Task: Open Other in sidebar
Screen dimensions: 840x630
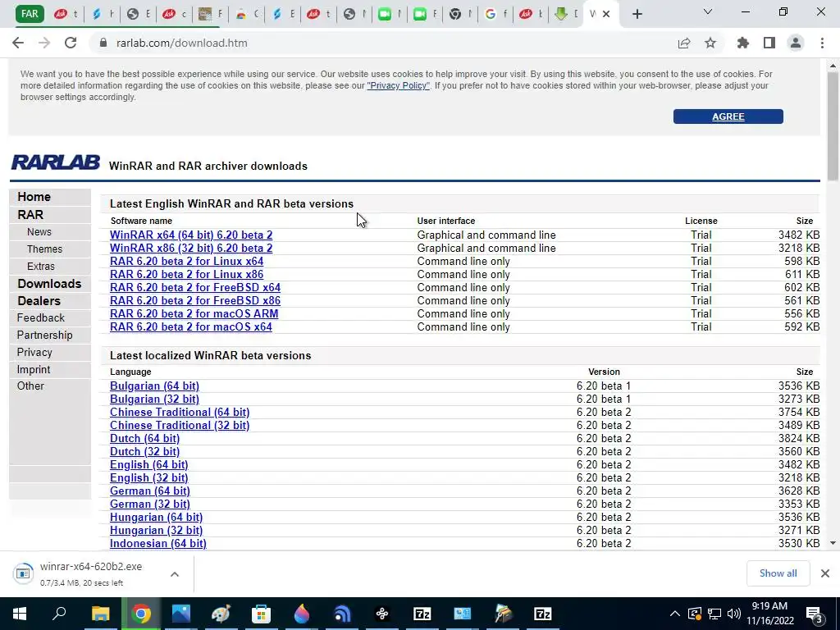Action: point(30,386)
